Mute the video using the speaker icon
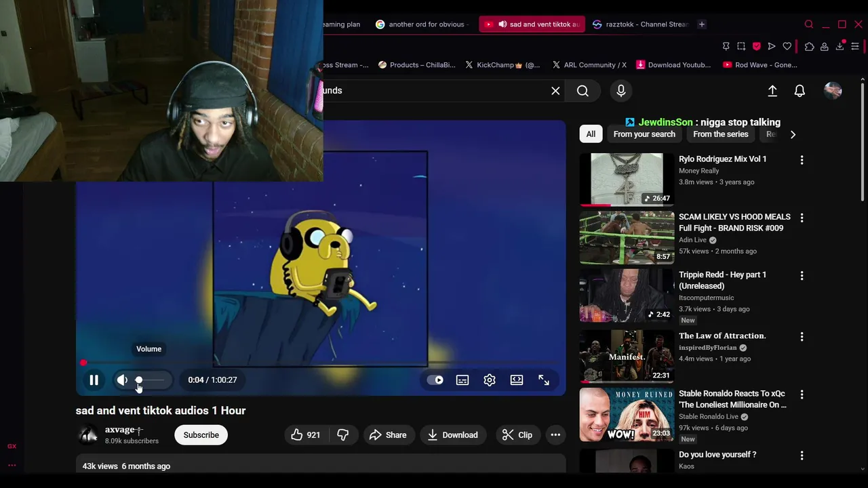This screenshot has width=868, height=488. tap(122, 380)
